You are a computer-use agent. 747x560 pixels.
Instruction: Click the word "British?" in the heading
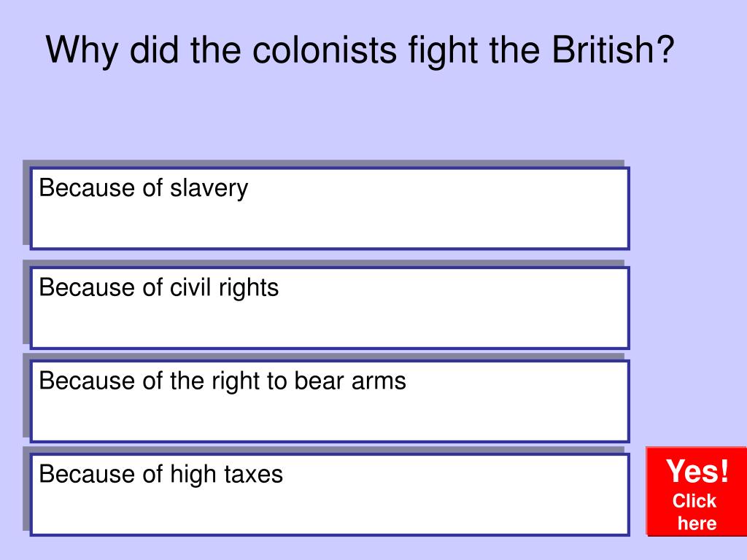(x=613, y=50)
